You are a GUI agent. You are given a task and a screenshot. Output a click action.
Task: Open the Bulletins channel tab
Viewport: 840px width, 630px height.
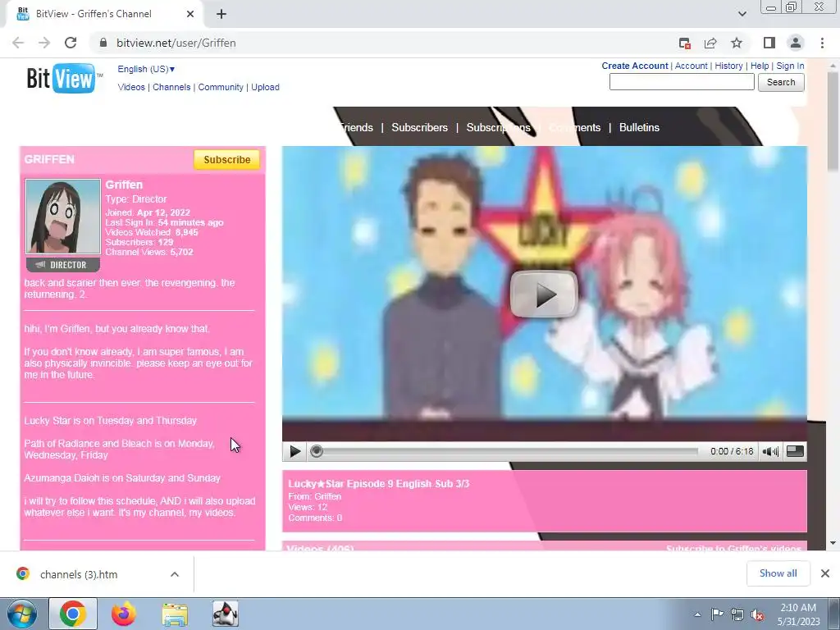click(x=639, y=127)
